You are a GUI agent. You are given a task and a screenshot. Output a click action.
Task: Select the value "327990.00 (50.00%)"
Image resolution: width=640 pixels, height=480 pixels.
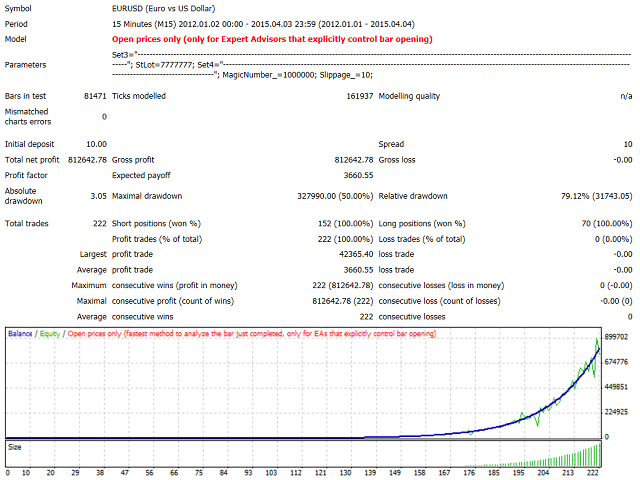point(335,196)
